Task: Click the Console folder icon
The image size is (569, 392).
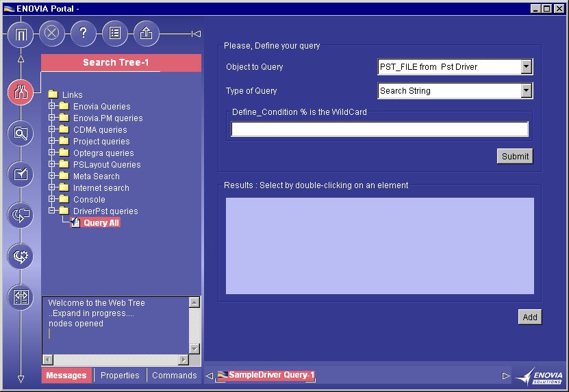Action: 64,199
